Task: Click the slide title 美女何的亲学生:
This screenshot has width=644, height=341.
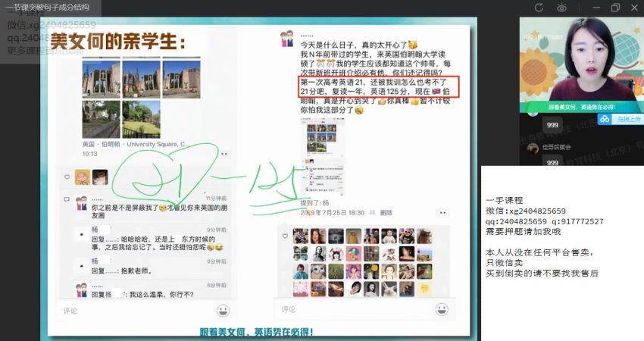Action: point(118,41)
